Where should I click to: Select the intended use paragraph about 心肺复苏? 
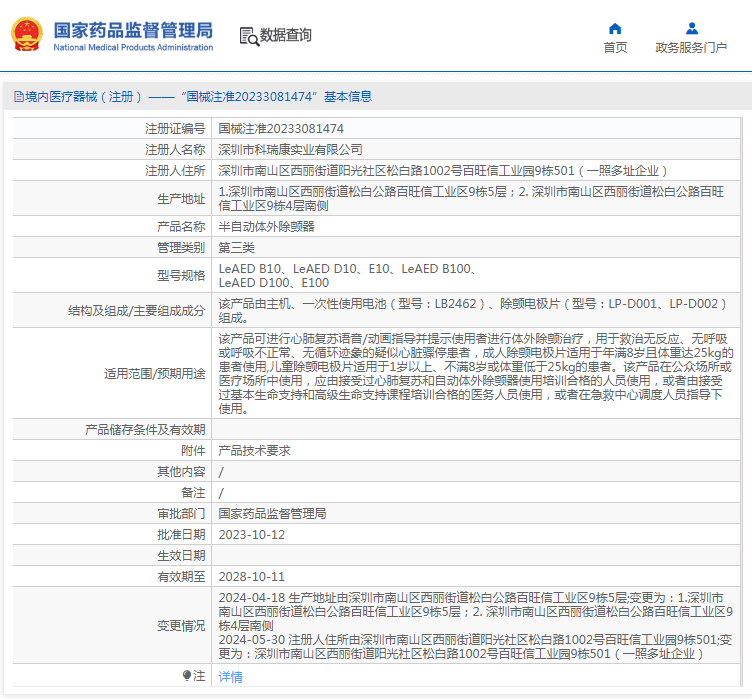[x=476, y=374]
